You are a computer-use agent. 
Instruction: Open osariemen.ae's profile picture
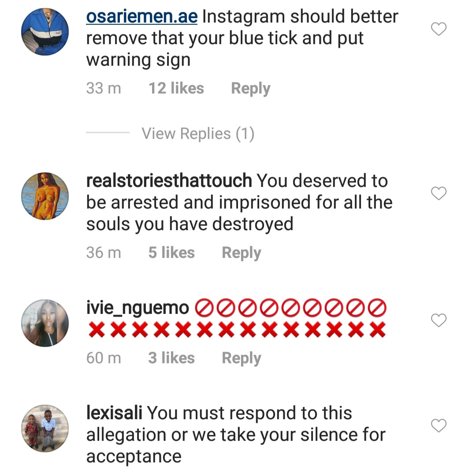(x=45, y=32)
